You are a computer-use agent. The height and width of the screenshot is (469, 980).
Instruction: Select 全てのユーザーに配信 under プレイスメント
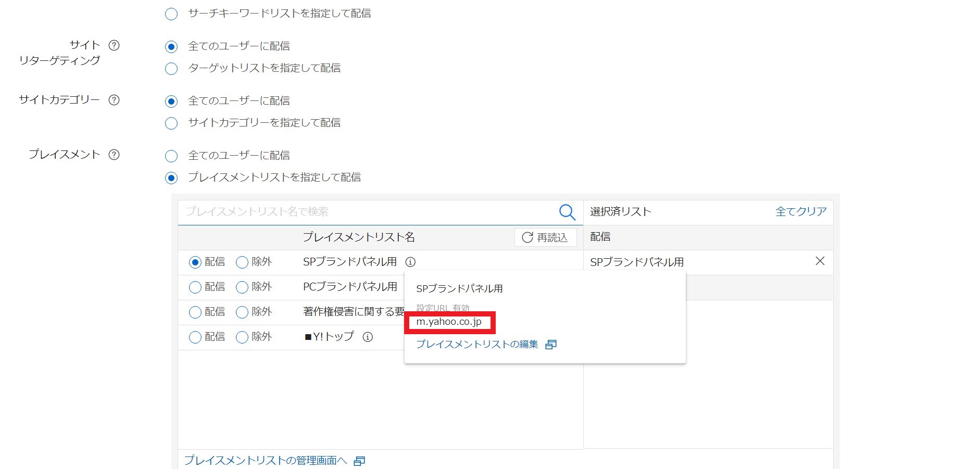pos(171,156)
